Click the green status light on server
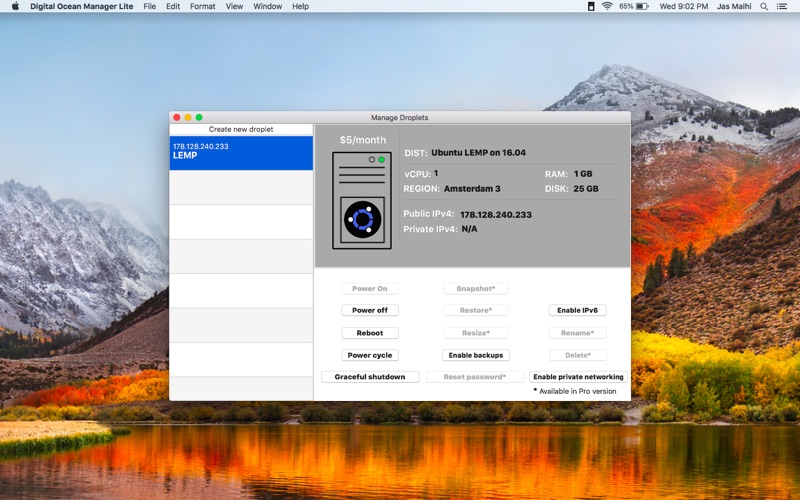Screen dimensions: 800x500 382,160
